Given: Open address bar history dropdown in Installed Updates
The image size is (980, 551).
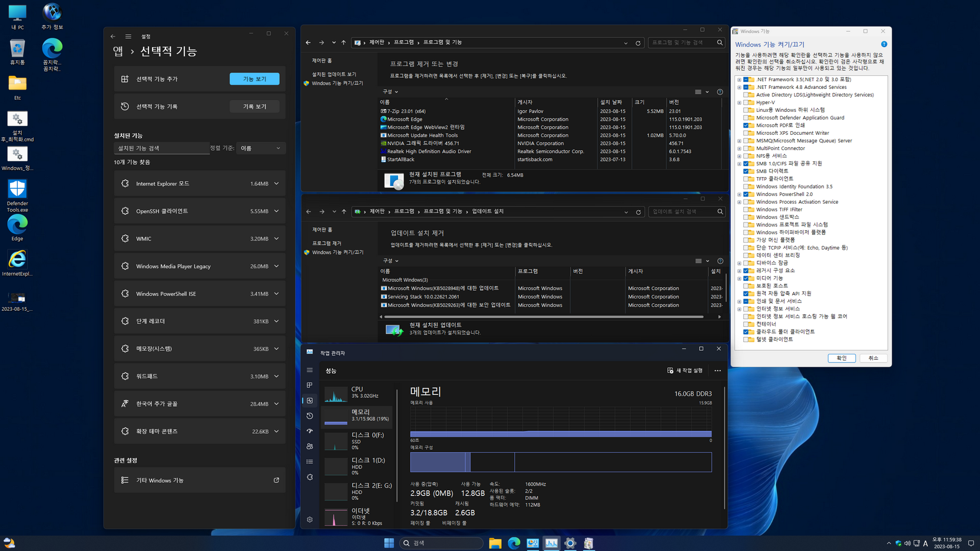Looking at the screenshot, I should 626,212.
